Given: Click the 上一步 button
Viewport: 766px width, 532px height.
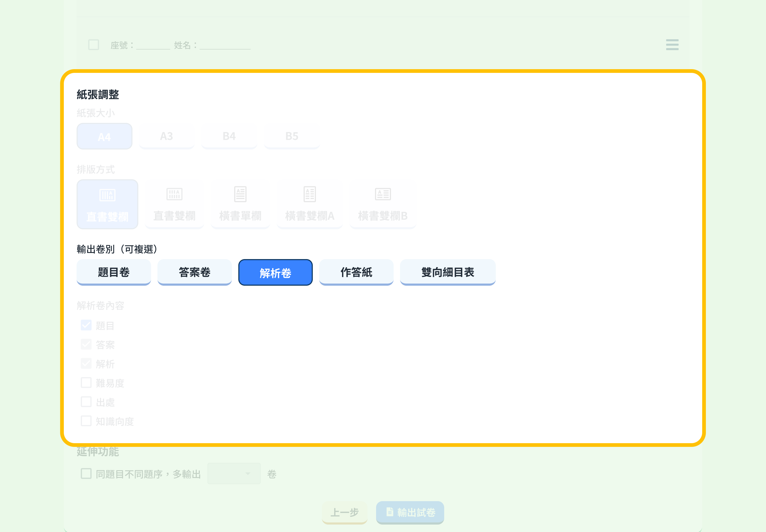Looking at the screenshot, I should tap(344, 512).
